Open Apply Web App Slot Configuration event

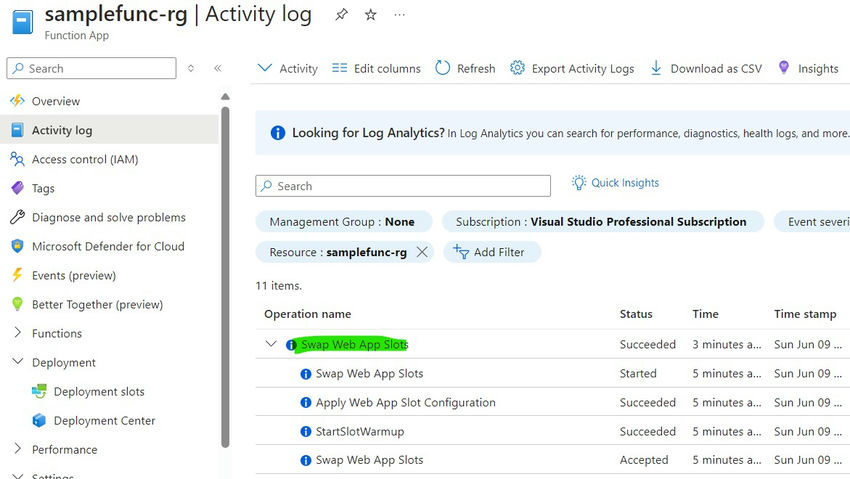click(405, 402)
